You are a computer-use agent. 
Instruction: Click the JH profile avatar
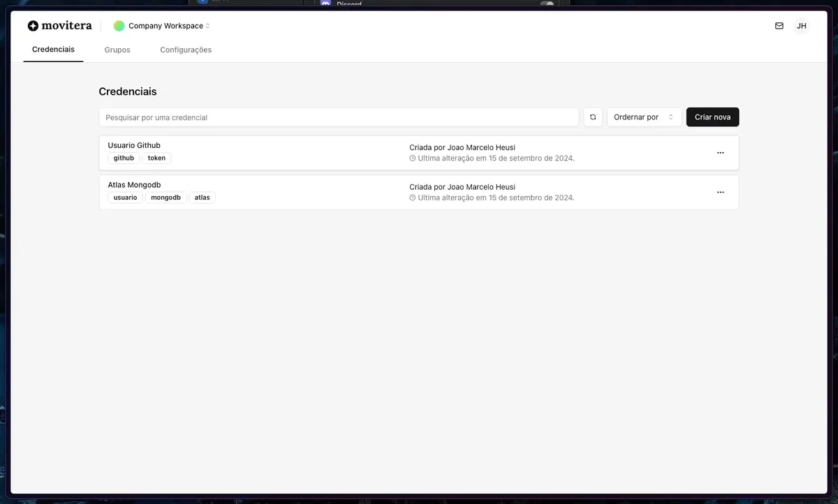coord(801,25)
